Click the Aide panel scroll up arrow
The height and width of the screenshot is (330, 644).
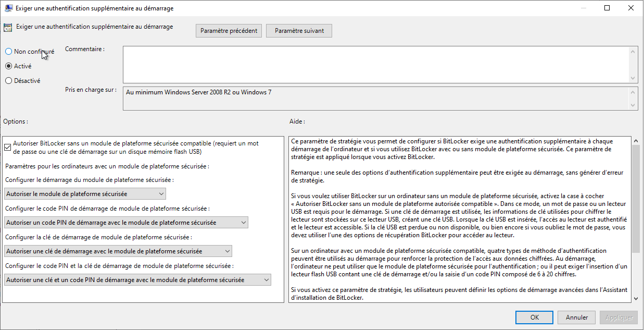635,141
